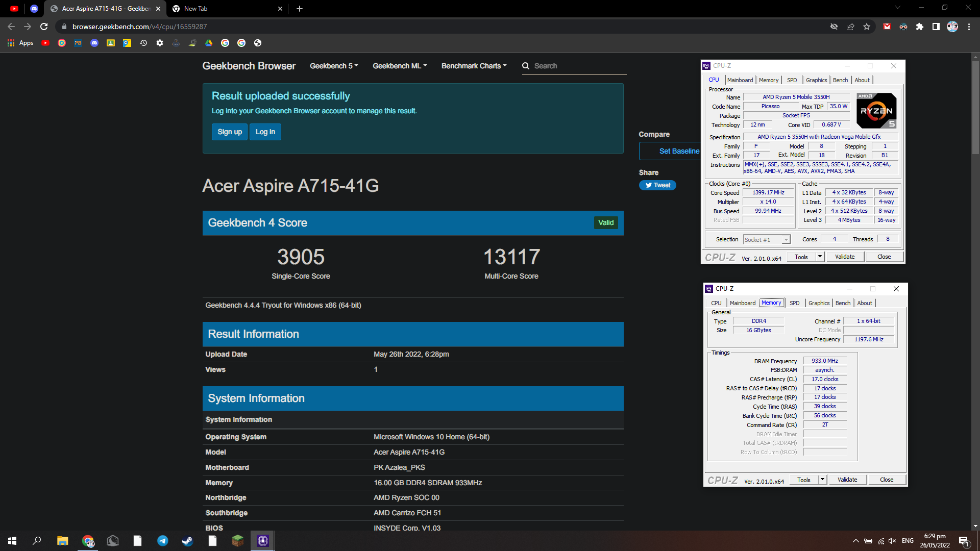Open the Socket #1 selection combo box
Screen dimensions: 980x551
pos(767,239)
